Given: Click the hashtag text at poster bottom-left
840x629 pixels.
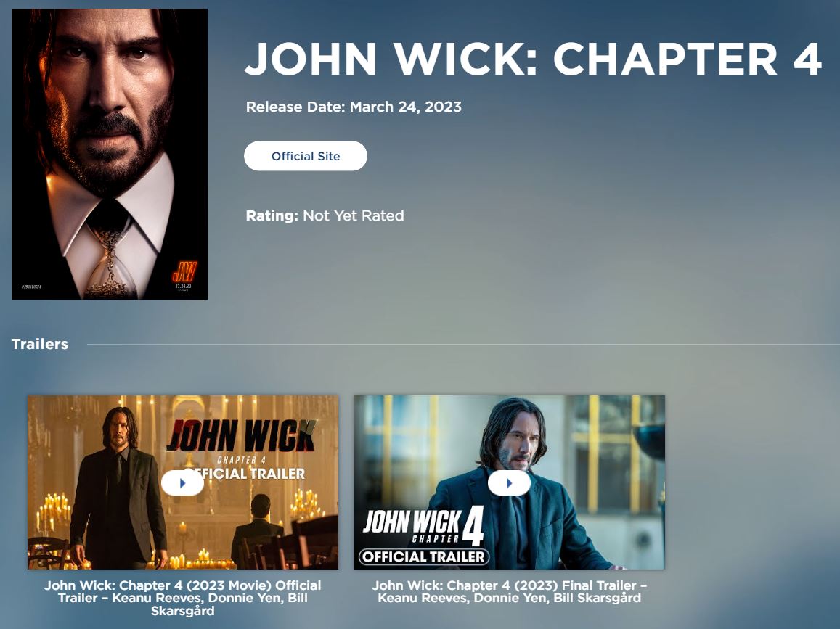Looking at the screenshot, I should click(31, 287).
